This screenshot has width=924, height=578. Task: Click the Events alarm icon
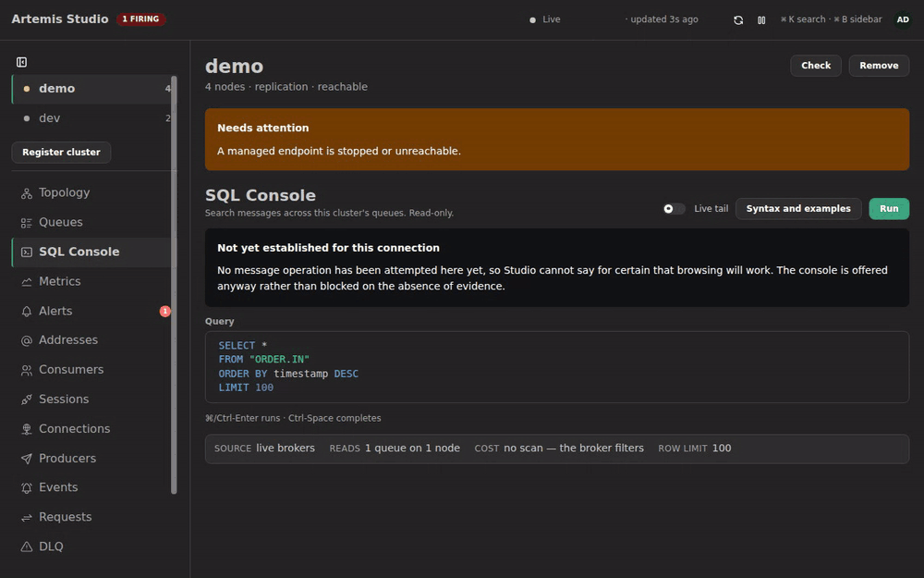[27, 488]
